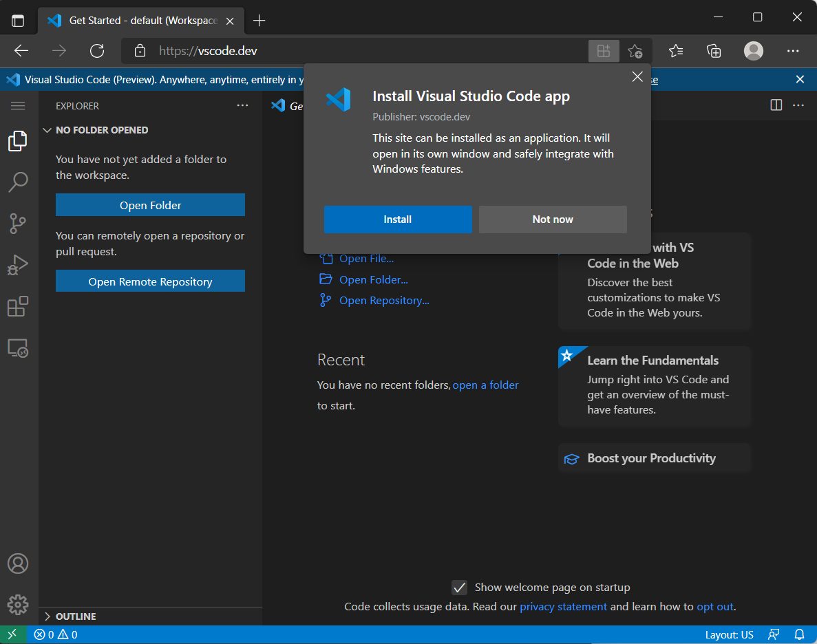Open the Manage settings gear
The width and height of the screenshot is (817, 644).
pyautogui.click(x=18, y=604)
